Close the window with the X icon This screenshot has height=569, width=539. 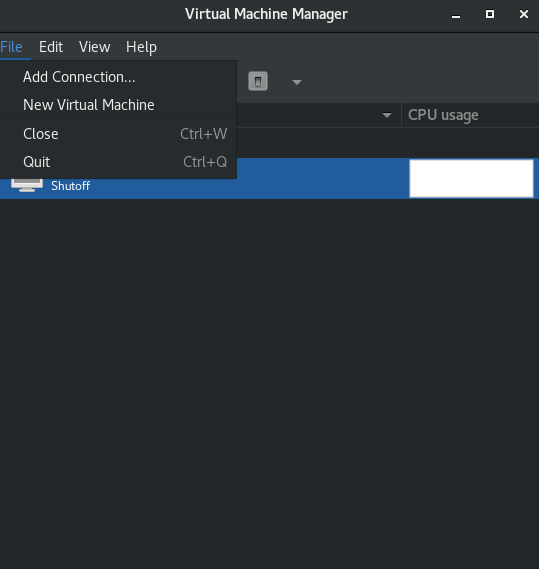(524, 14)
